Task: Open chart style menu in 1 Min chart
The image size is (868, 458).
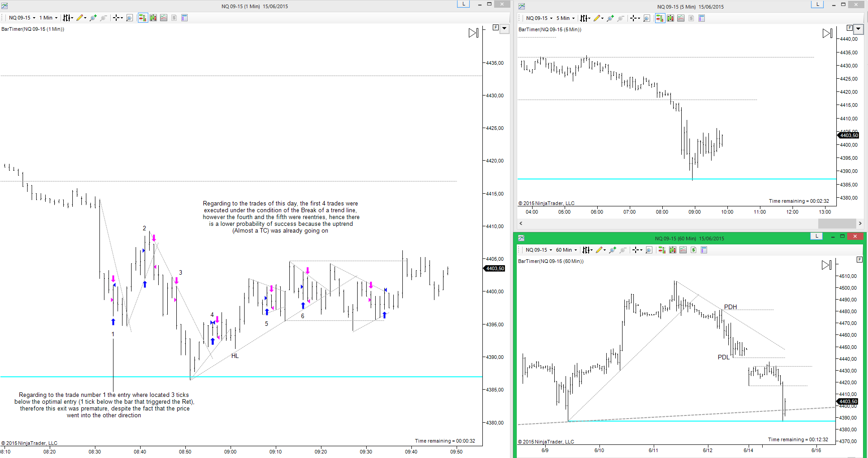Action: [68, 18]
